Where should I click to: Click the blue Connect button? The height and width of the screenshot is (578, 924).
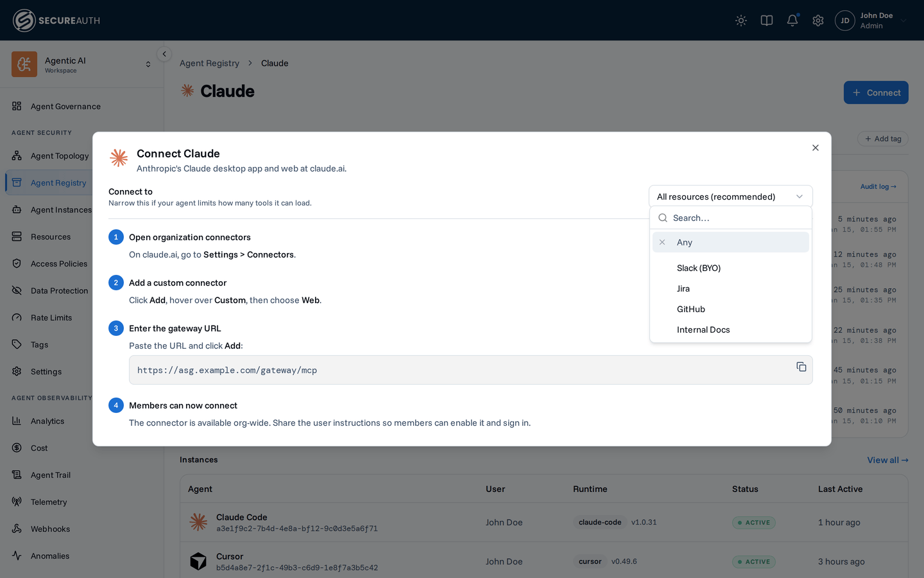[876, 92]
